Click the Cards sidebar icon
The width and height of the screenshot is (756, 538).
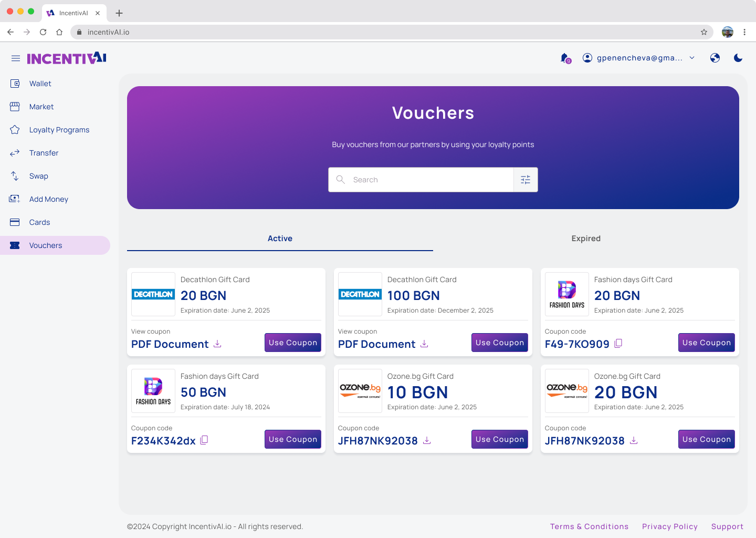click(x=15, y=222)
